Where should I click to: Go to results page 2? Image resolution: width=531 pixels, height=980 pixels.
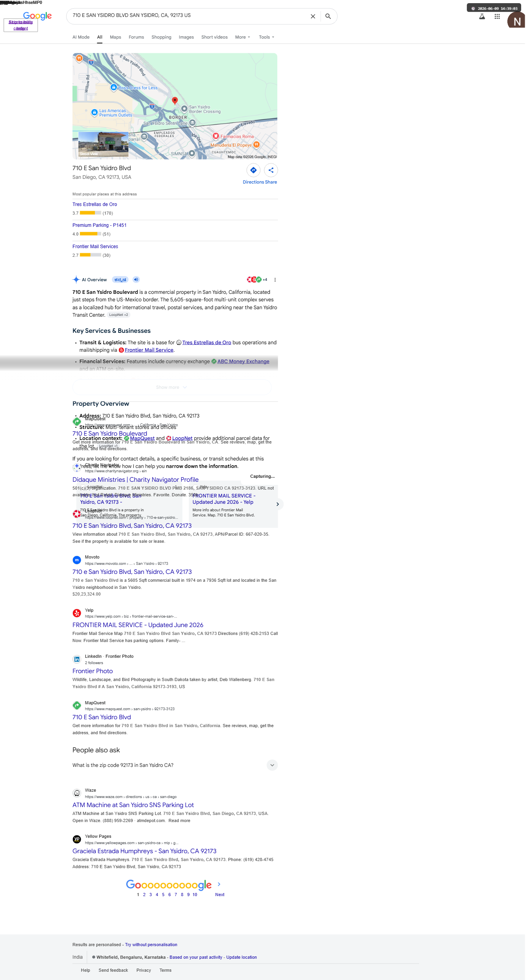(144, 895)
